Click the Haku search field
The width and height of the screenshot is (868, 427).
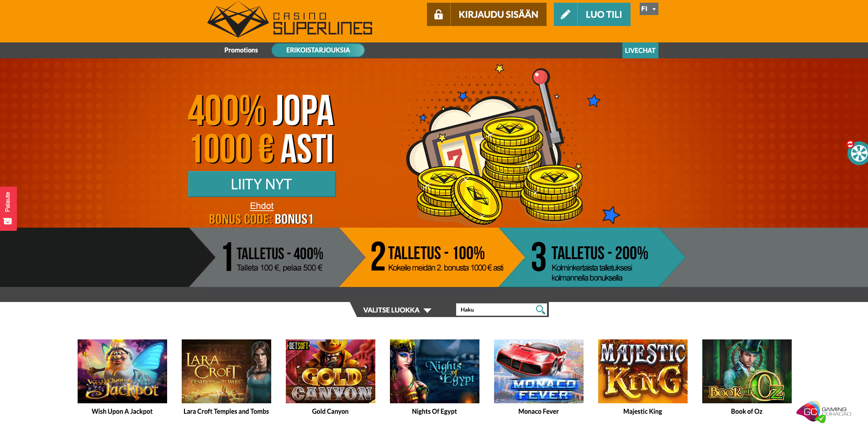click(x=495, y=310)
